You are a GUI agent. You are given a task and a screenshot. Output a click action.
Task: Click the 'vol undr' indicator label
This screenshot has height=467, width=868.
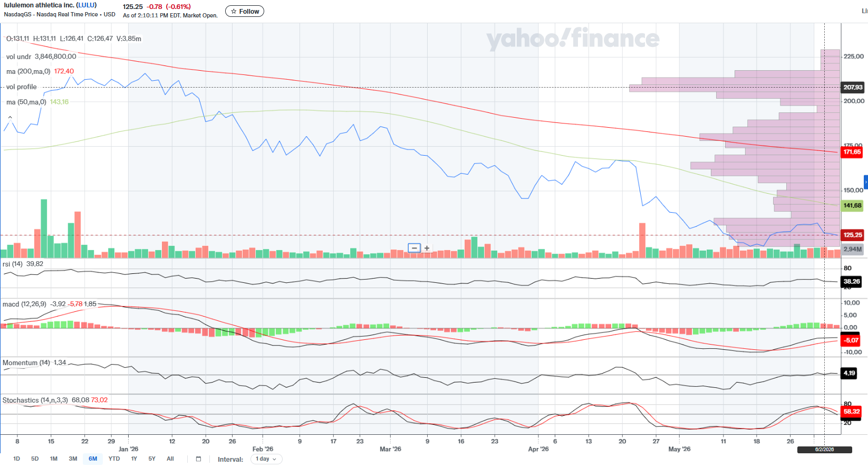coord(19,56)
